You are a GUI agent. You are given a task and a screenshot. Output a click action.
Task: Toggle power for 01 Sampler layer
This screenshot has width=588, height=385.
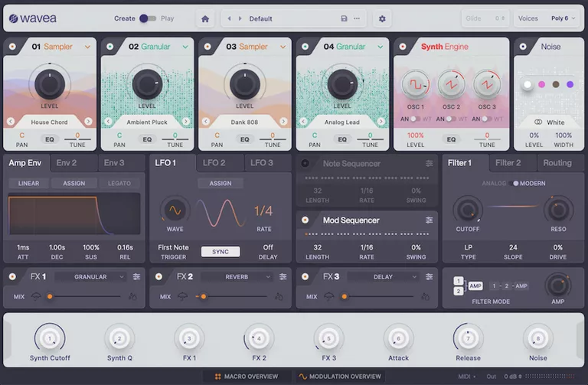click(13, 47)
